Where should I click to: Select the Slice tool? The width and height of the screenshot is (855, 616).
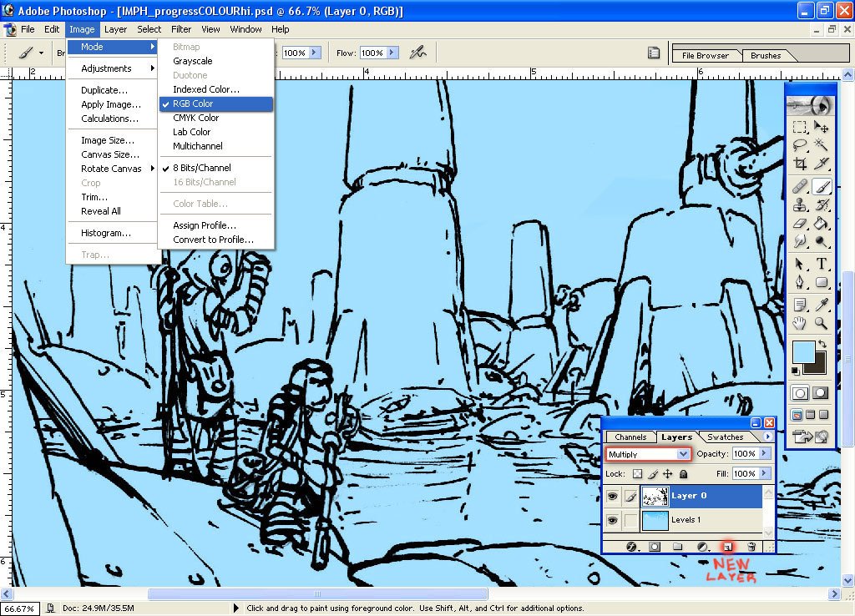point(822,163)
